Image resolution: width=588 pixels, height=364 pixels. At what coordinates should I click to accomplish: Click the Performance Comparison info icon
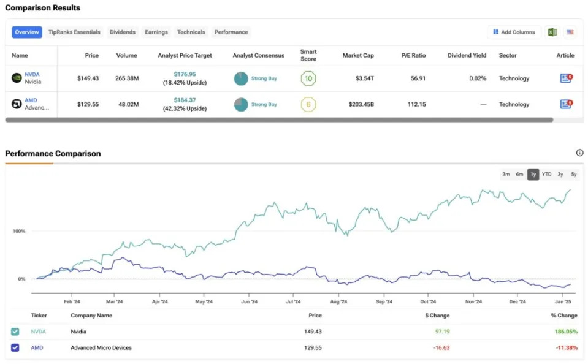coord(580,153)
